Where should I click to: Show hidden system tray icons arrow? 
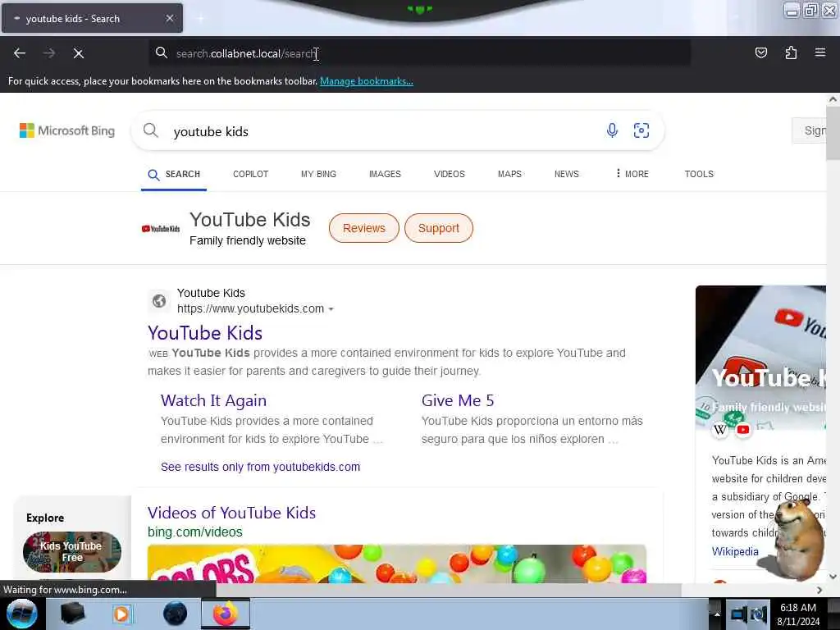pyautogui.click(x=717, y=614)
